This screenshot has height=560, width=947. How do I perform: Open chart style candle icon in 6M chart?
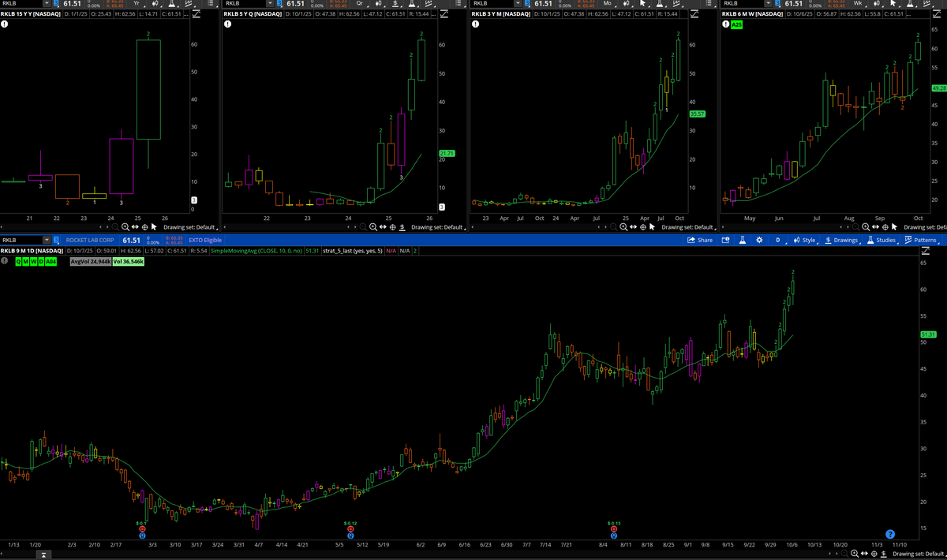[877, 3]
